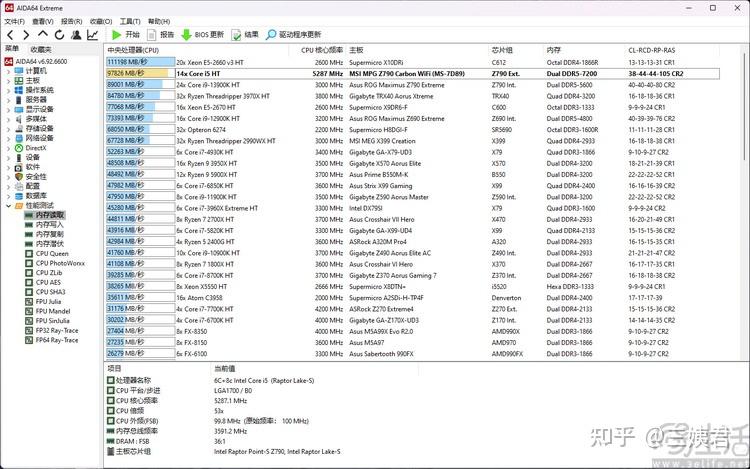
Task: Open the 收藏(O) menu
Action: click(x=101, y=22)
